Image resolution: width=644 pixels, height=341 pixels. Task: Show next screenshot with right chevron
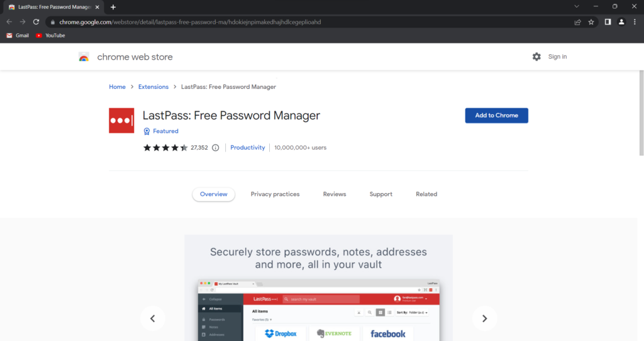484,318
